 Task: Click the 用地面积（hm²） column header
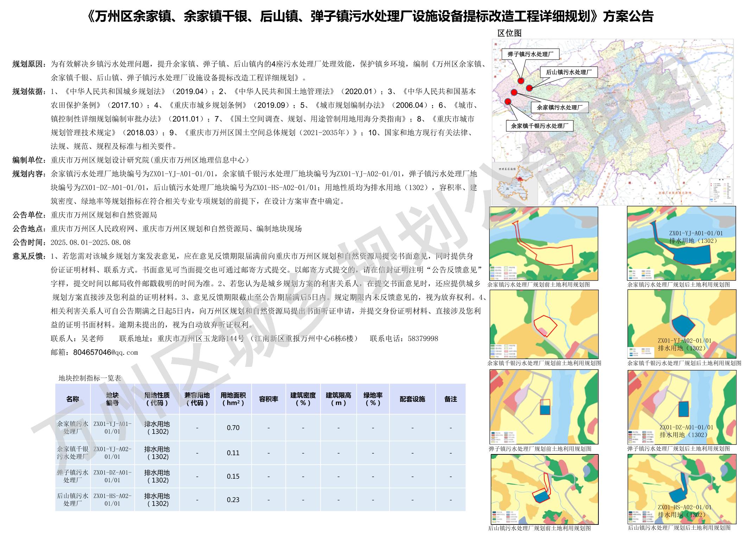click(233, 399)
